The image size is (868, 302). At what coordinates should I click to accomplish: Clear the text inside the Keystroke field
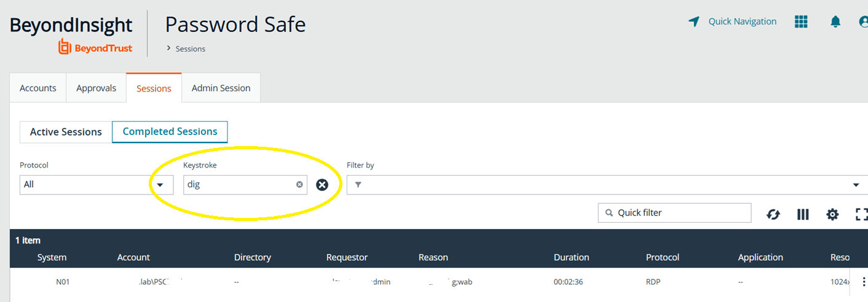[299, 184]
